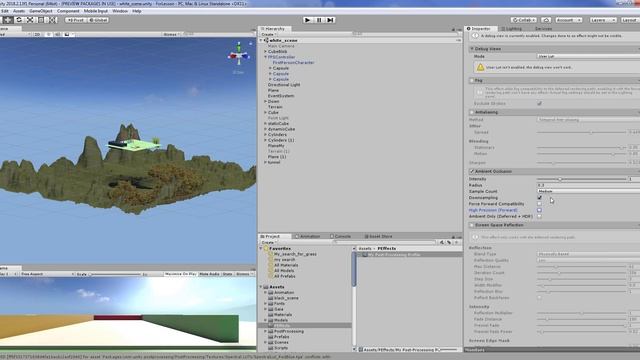The image size is (640, 360).
Task: Click the Project search field
Action: [385, 242]
